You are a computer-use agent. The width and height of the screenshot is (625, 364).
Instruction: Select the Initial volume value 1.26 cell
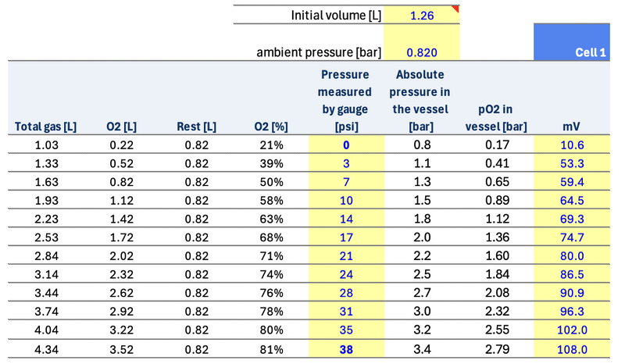pos(422,15)
